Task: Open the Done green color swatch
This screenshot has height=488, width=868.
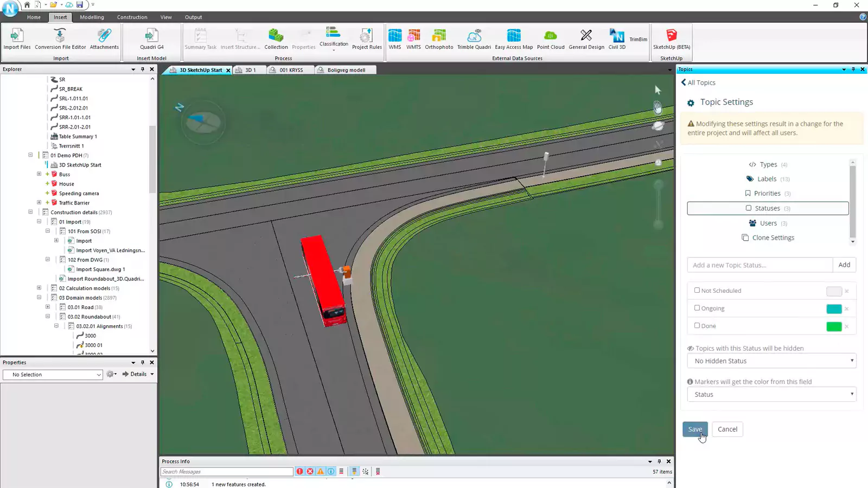Action: pos(834,326)
